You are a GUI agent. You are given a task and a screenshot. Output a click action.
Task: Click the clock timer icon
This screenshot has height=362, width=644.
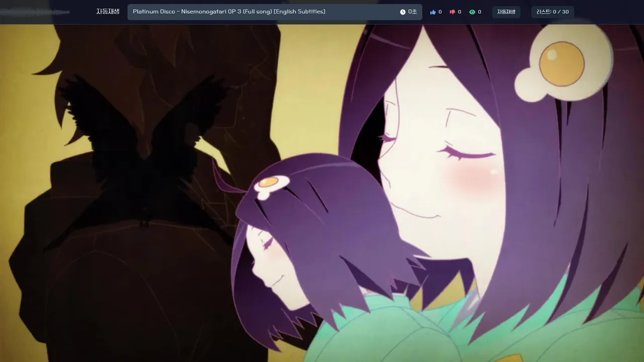[x=403, y=12]
